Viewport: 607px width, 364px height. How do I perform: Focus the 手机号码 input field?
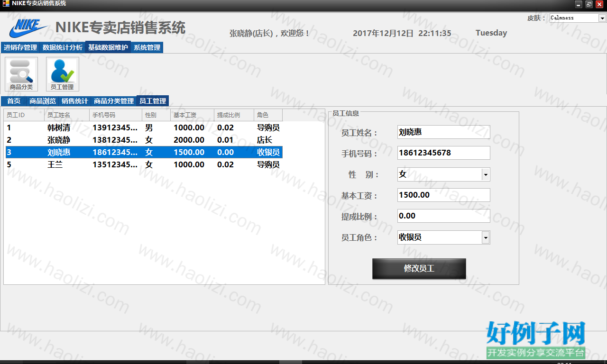[444, 153]
